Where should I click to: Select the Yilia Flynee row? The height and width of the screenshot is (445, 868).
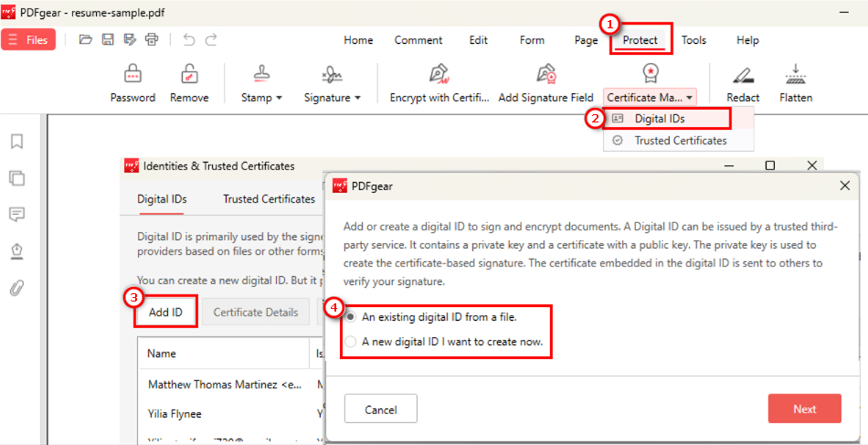[231, 413]
